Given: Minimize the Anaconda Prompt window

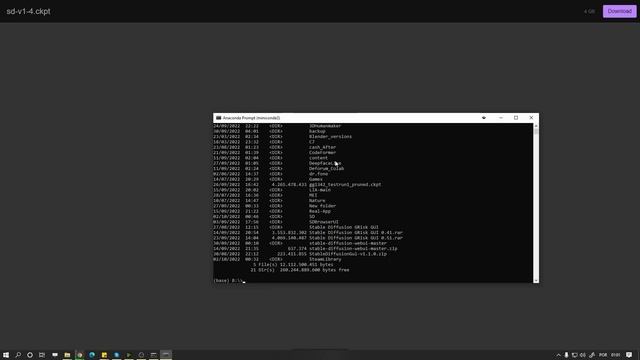Looking at the screenshot, I should point(501,118).
